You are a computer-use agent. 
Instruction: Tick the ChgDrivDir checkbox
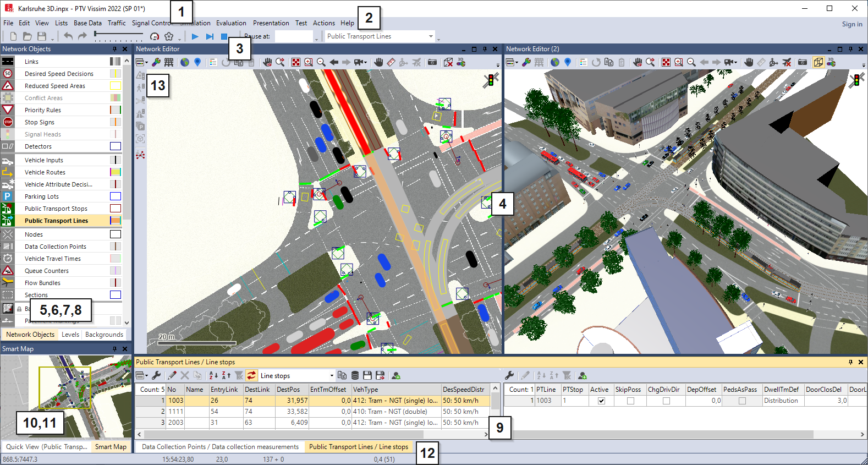pos(666,401)
